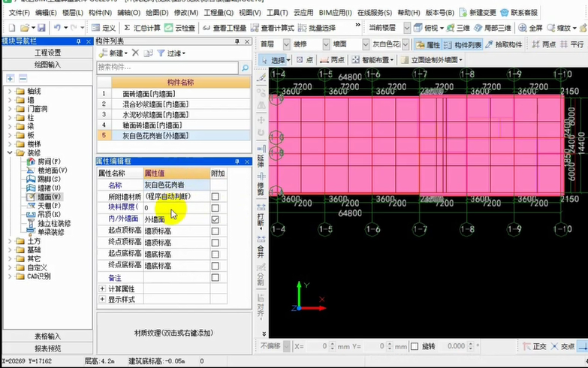The height and width of the screenshot is (368, 588).
Task: Open the 装修 category dropdown
Action: click(x=326, y=44)
